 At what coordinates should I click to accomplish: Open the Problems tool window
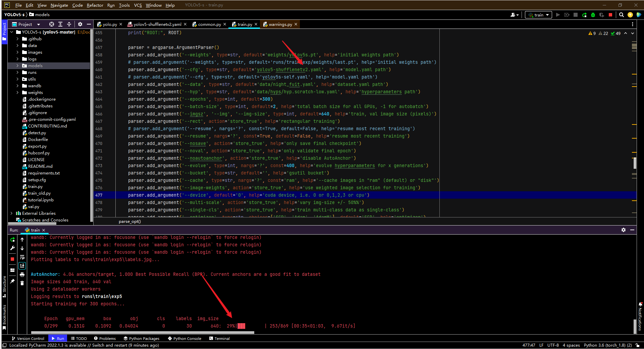point(105,339)
